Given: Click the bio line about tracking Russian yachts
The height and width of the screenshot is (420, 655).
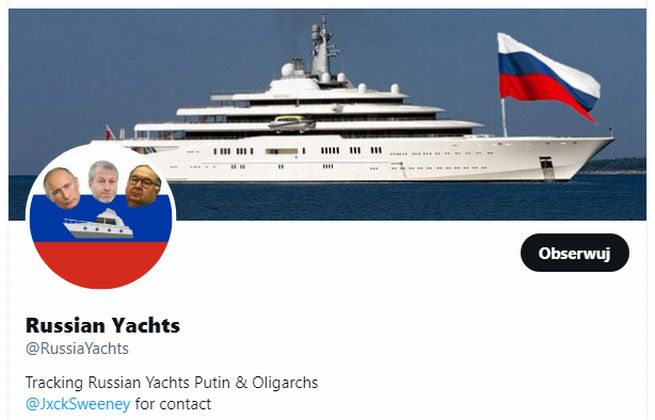Looking at the screenshot, I should pos(172,382).
